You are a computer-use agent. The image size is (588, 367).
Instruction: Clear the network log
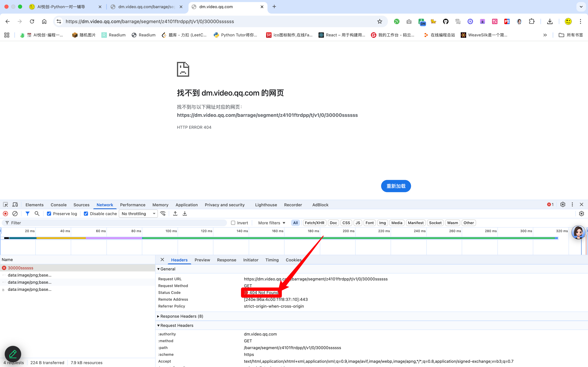[x=15, y=214]
